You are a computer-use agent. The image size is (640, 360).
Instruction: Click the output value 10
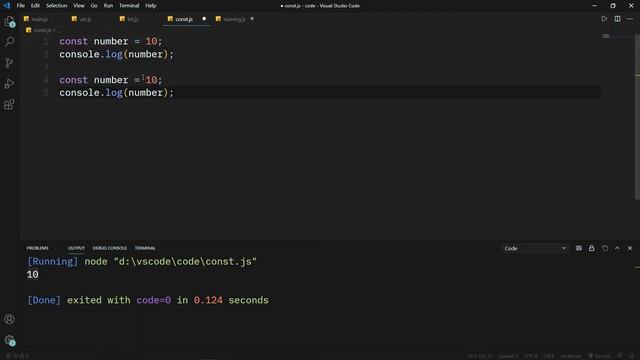[x=33, y=275]
